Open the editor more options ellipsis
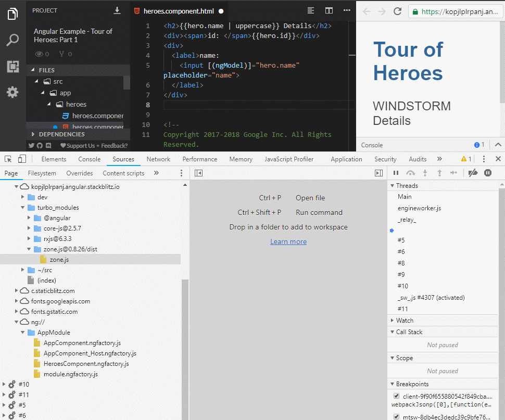505x420 pixels. (347, 10)
